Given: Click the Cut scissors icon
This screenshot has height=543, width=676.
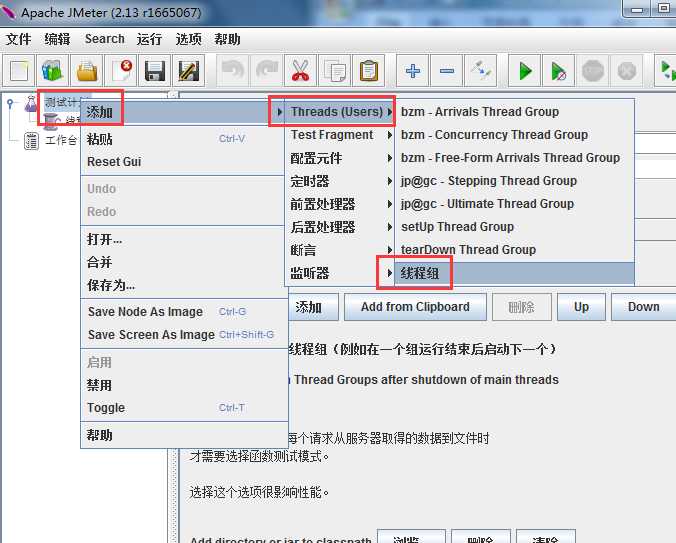Looking at the screenshot, I should (300, 71).
